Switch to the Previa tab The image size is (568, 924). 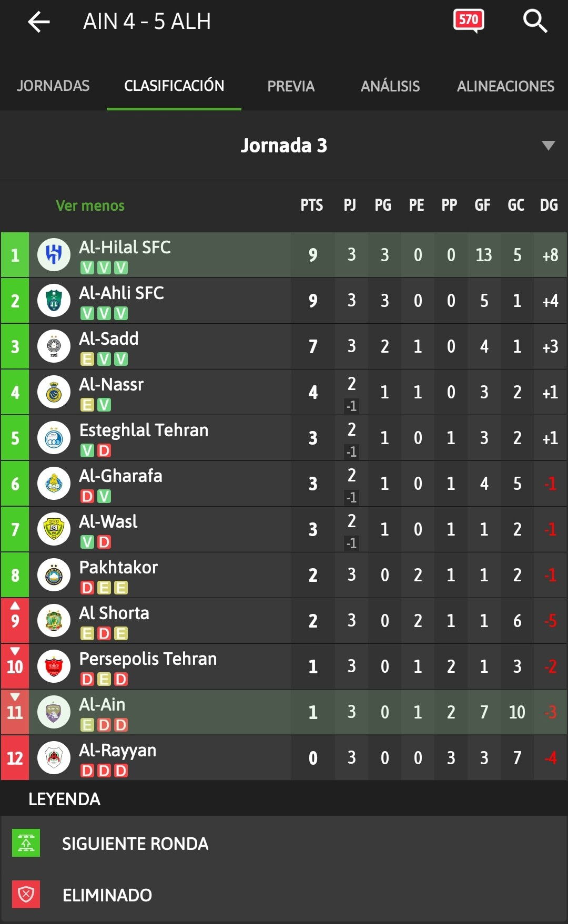click(291, 86)
